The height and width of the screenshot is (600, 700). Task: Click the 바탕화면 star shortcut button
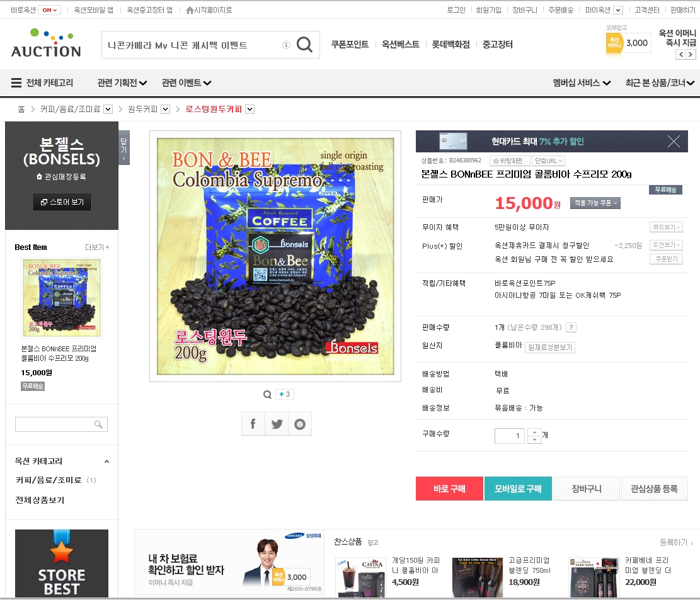point(509,161)
